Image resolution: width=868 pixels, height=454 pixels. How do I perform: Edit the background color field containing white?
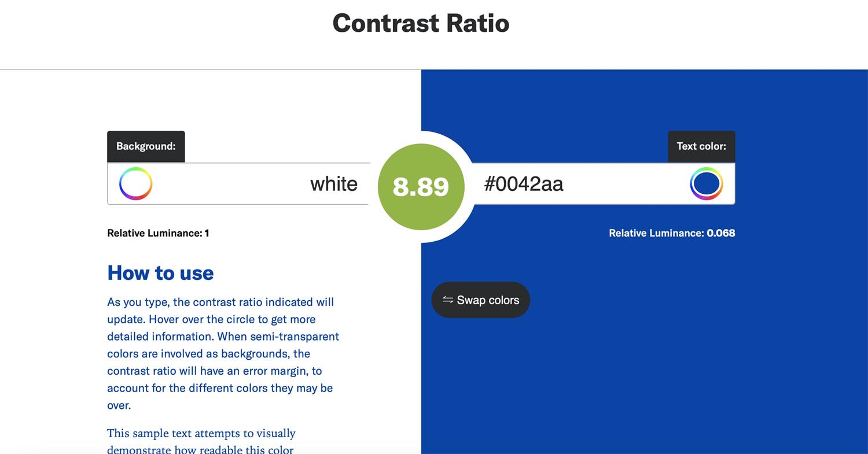(x=238, y=184)
